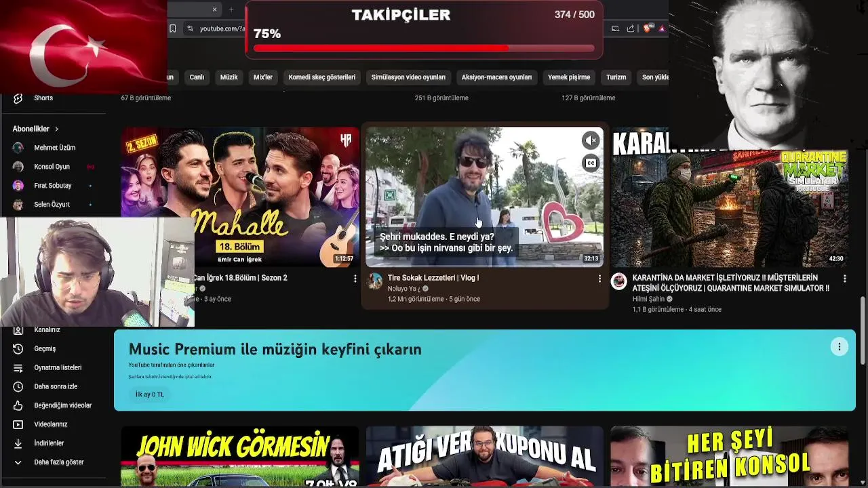Open Mehmet Üzüm channel avatar
The image size is (868, 488).
click(x=18, y=148)
